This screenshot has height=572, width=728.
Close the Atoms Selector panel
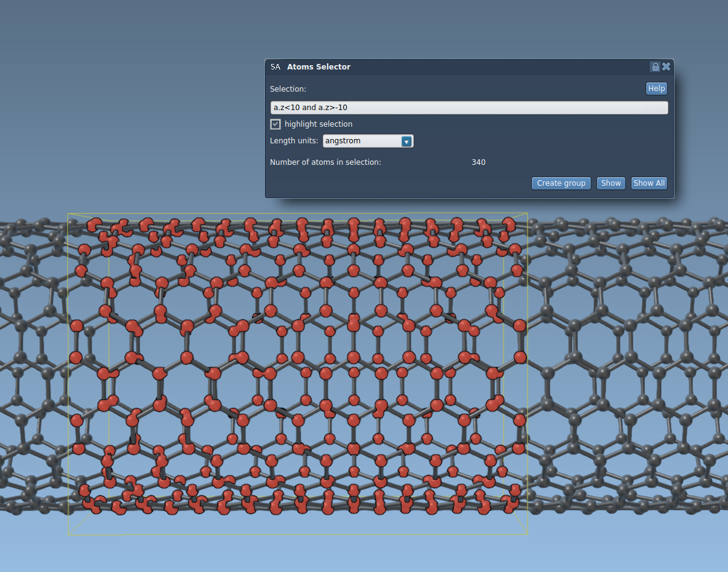[666, 67]
